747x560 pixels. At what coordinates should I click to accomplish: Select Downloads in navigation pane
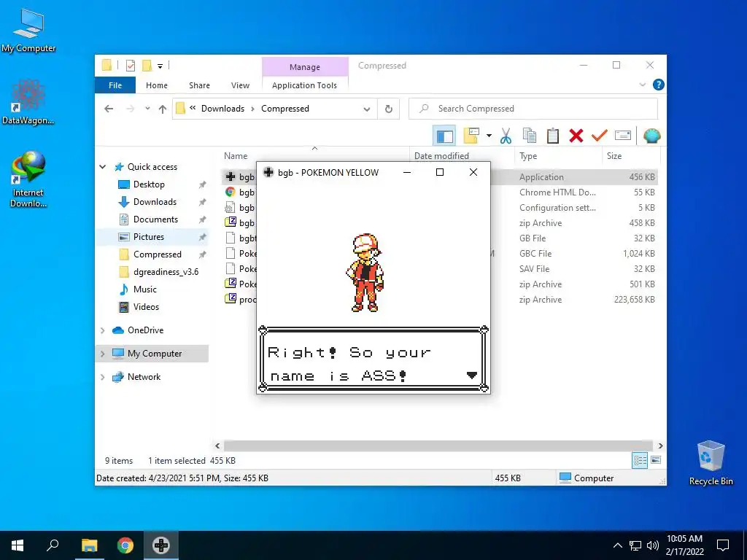(155, 202)
